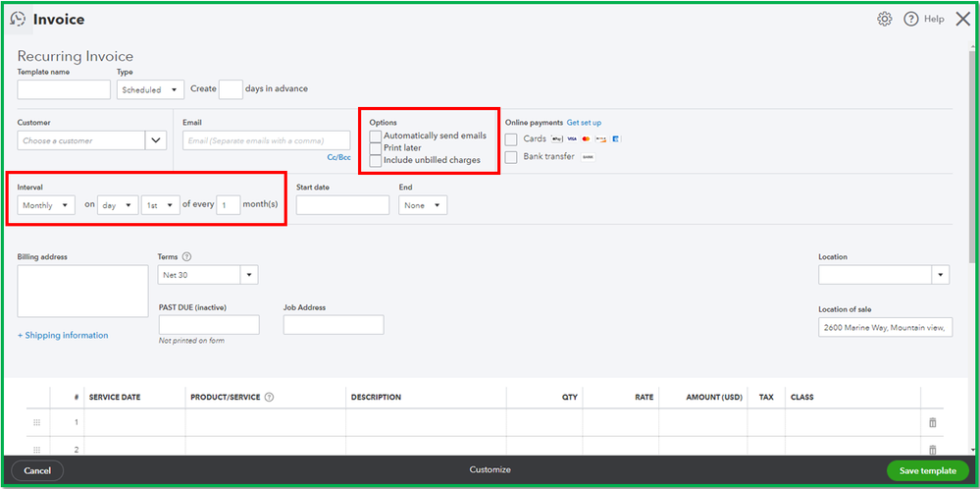The image size is (980, 489).
Task: Click the TAX column header
Action: click(x=766, y=397)
